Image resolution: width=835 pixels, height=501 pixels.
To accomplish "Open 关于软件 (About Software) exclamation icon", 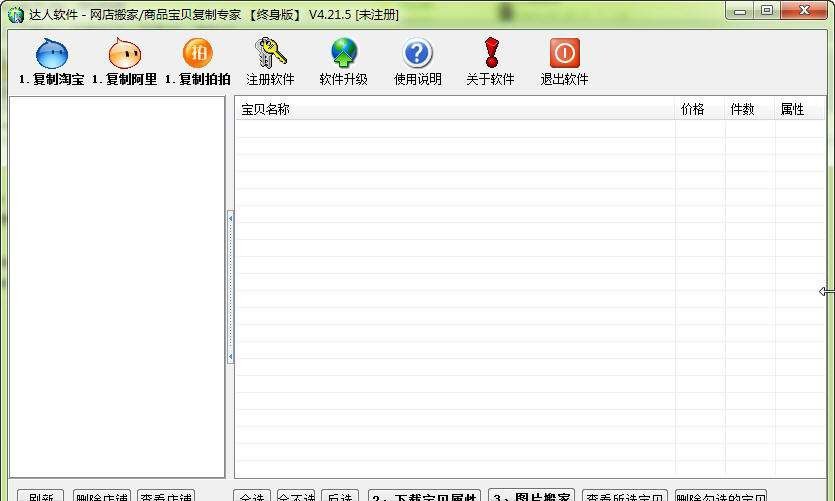I will pos(490,62).
